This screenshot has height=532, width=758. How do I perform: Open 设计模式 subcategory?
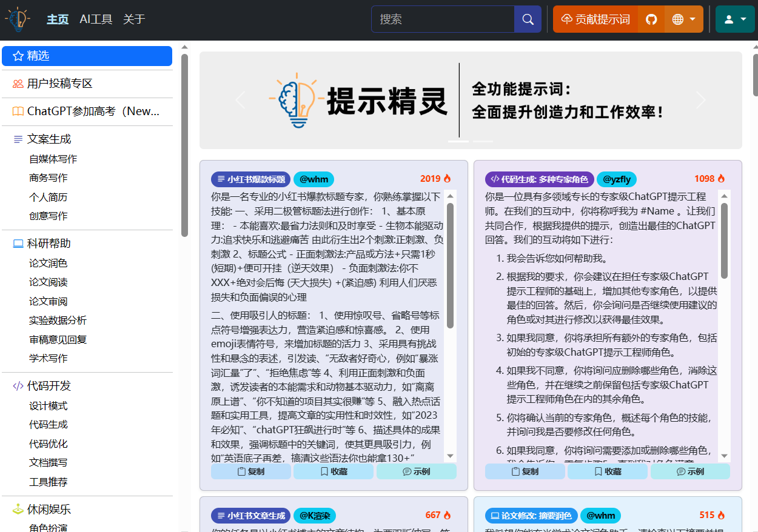(x=49, y=406)
